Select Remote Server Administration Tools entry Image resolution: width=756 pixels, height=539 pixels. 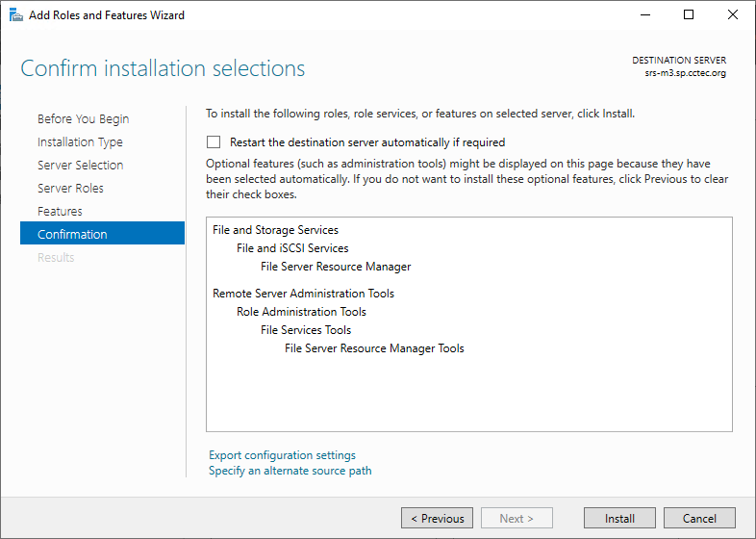(x=303, y=294)
